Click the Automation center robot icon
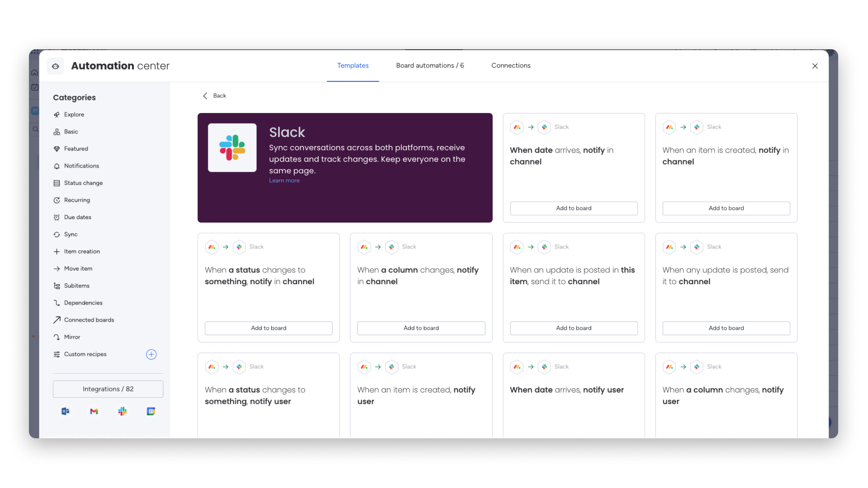 coord(56,66)
